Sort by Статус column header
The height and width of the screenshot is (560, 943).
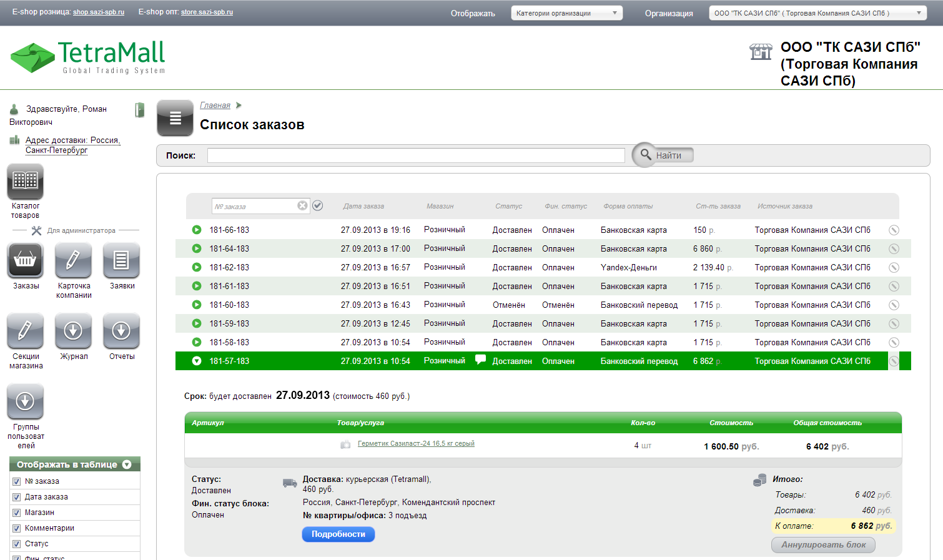click(x=508, y=206)
